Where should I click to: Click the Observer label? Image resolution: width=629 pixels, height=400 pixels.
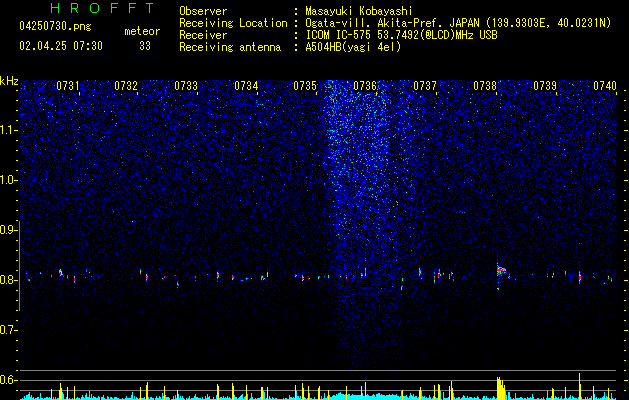pyautogui.click(x=203, y=11)
